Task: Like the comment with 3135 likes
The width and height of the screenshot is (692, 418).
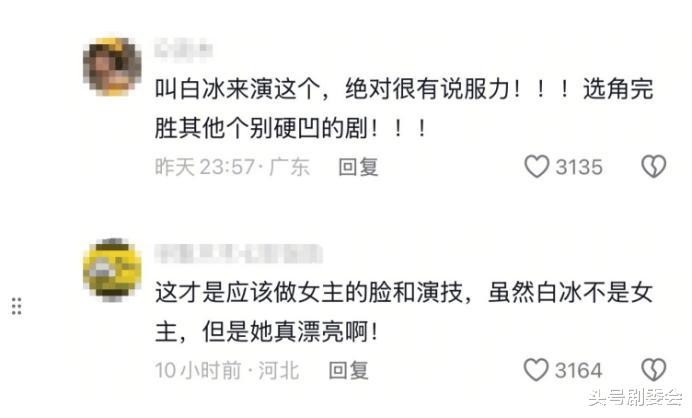Action: [x=537, y=166]
